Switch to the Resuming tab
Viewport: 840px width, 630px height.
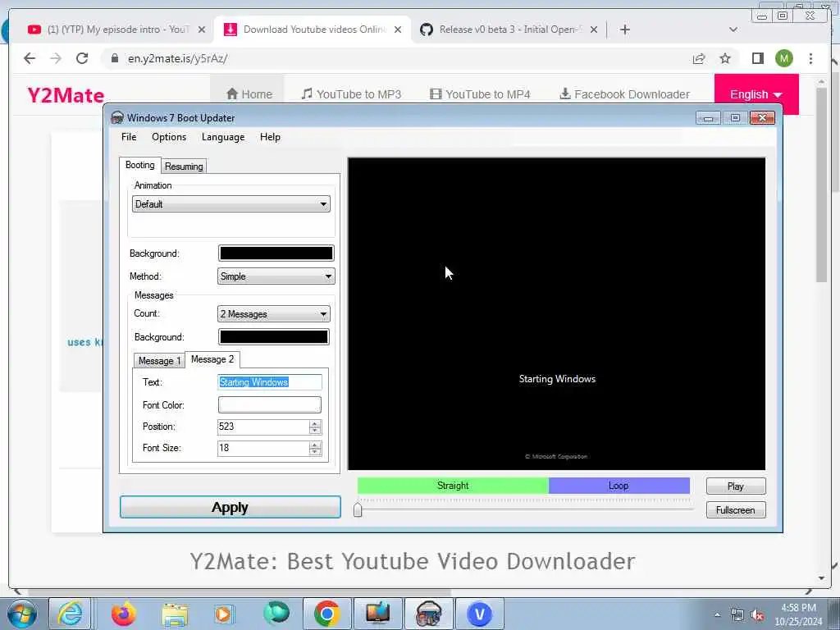tap(184, 167)
